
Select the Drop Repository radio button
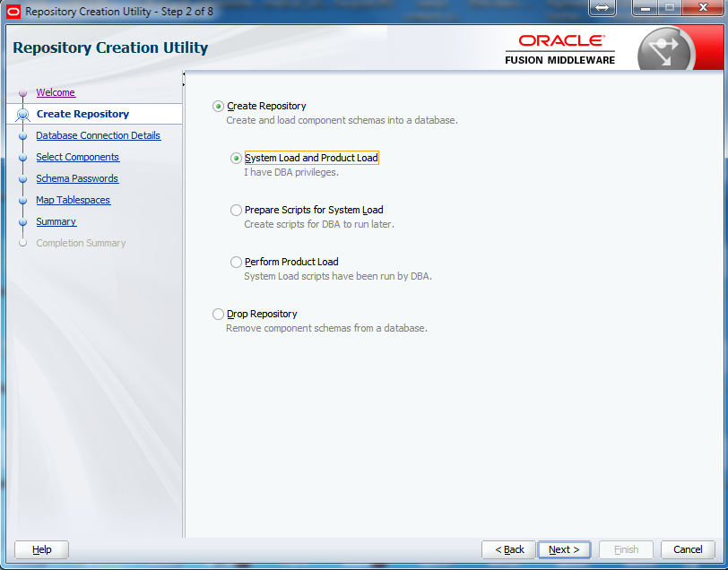[x=218, y=315]
